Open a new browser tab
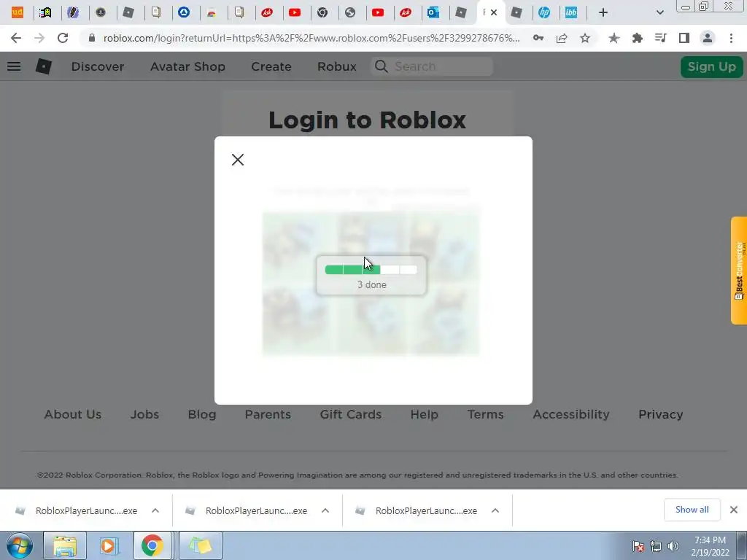This screenshot has width=747, height=560. click(603, 12)
